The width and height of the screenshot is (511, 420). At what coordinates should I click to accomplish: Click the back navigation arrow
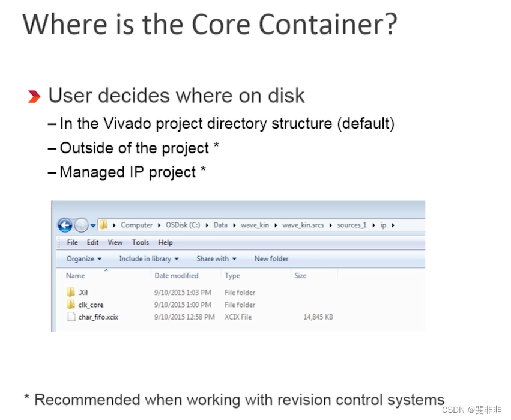click(65, 225)
